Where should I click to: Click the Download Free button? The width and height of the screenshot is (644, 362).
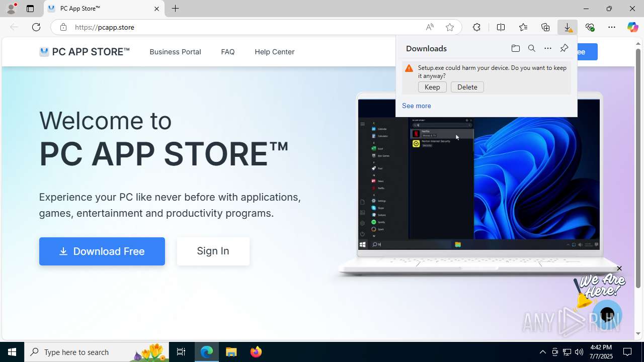point(102,251)
